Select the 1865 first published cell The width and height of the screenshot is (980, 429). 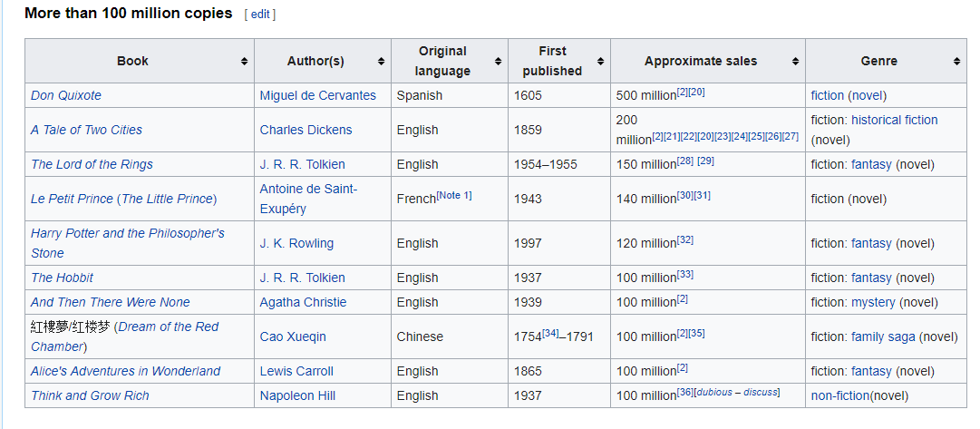click(x=559, y=371)
